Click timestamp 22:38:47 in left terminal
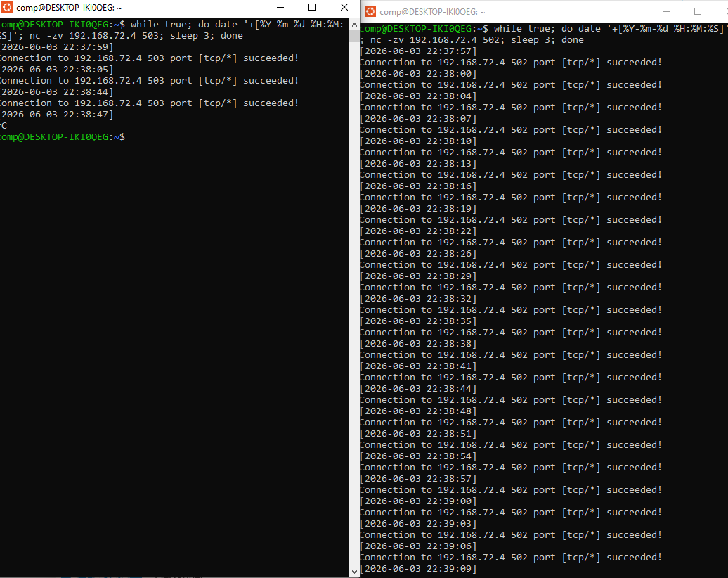This screenshot has width=728, height=578. coord(56,115)
